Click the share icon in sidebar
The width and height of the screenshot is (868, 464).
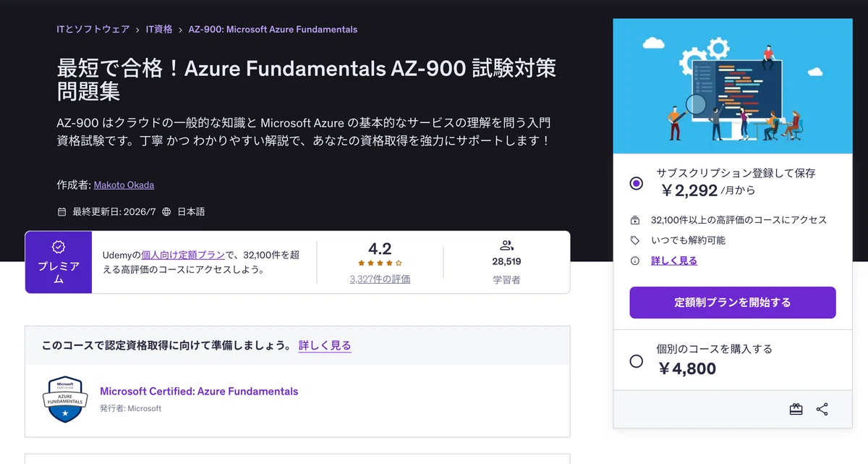(x=822, y=409)
